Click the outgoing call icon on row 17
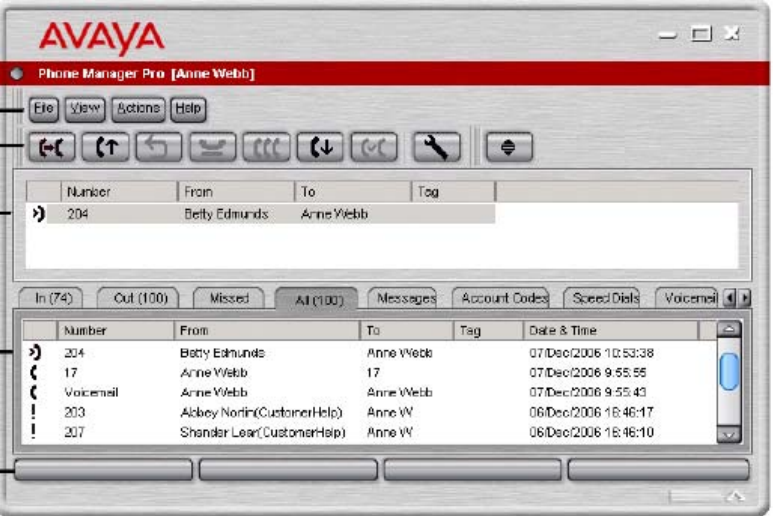Screen dimensions: 773x516 (x=34, y=373)
